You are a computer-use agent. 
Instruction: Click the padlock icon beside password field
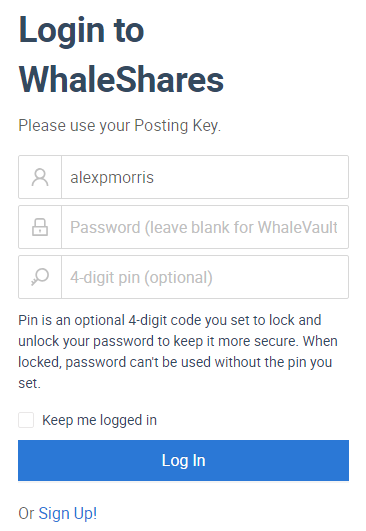coord(40,227)
